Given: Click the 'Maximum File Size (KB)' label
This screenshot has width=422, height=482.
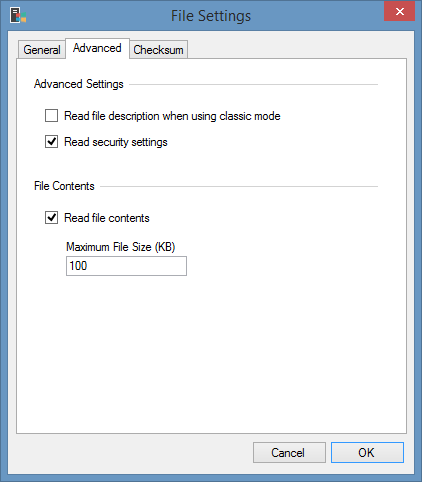Looking at the screenshot, I should point(121,247).
